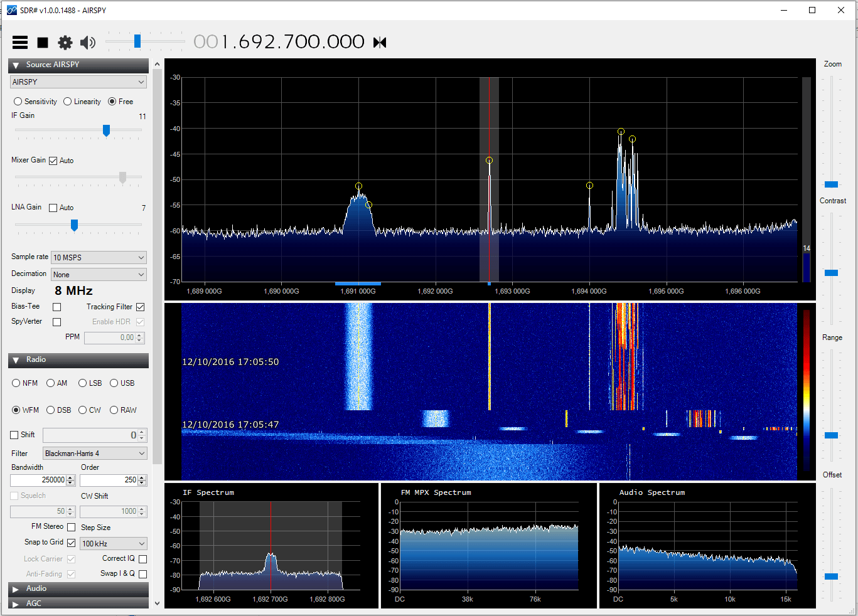Viewport: 858px width, 616px height.
Task: Choose the USB radio mode
Action: pyautogui.click(x=114, y=383)
